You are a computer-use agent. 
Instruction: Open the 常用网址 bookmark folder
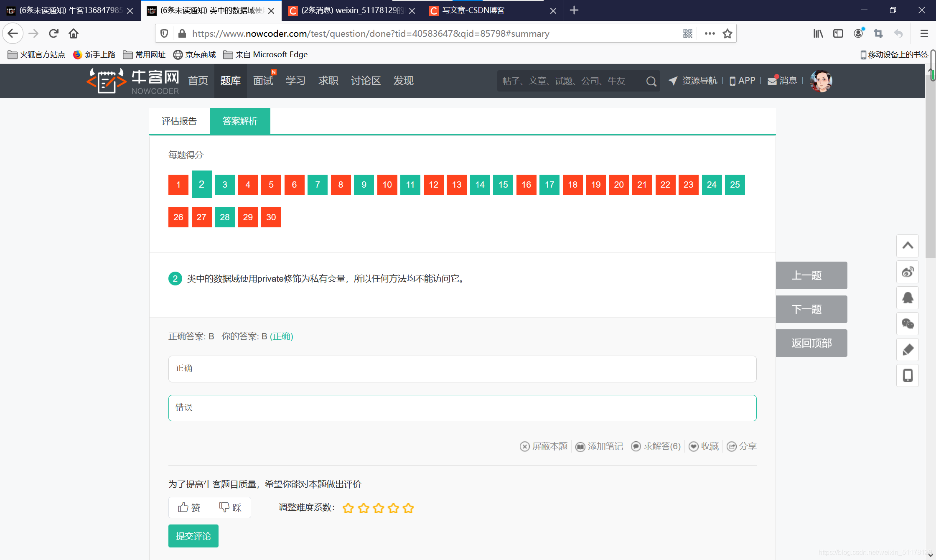click(x=144, y=55)
